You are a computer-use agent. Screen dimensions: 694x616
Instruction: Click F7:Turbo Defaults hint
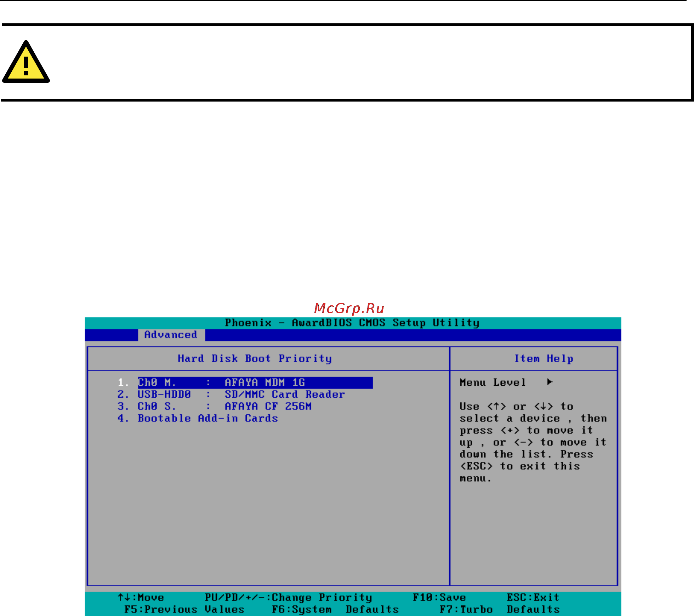(500, 610)
